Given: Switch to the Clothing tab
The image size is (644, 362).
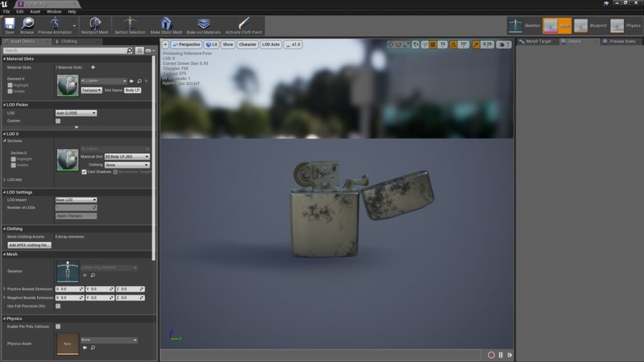Looking at the screenshot, I should click(x=69, y=41).
